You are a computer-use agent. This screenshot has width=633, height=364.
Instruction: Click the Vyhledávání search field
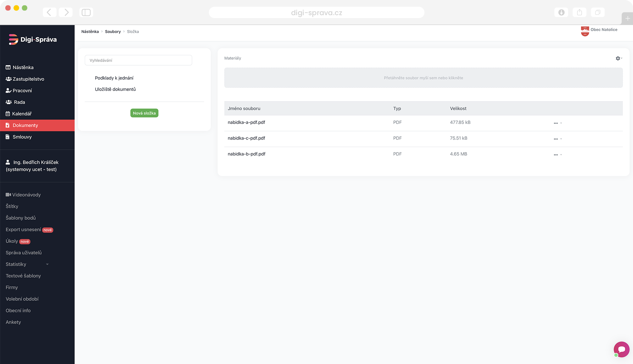tap(138, 60)
